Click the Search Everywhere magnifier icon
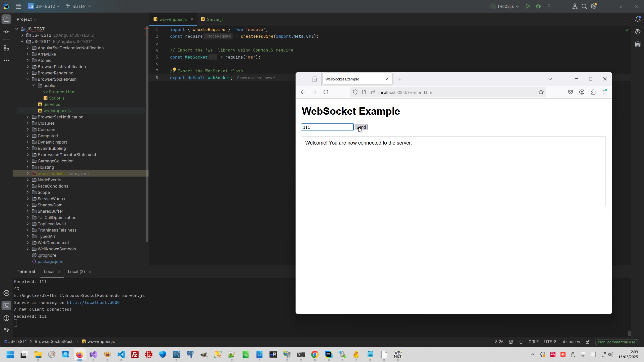This screenshot has height=362, width=644. [584, 6]
